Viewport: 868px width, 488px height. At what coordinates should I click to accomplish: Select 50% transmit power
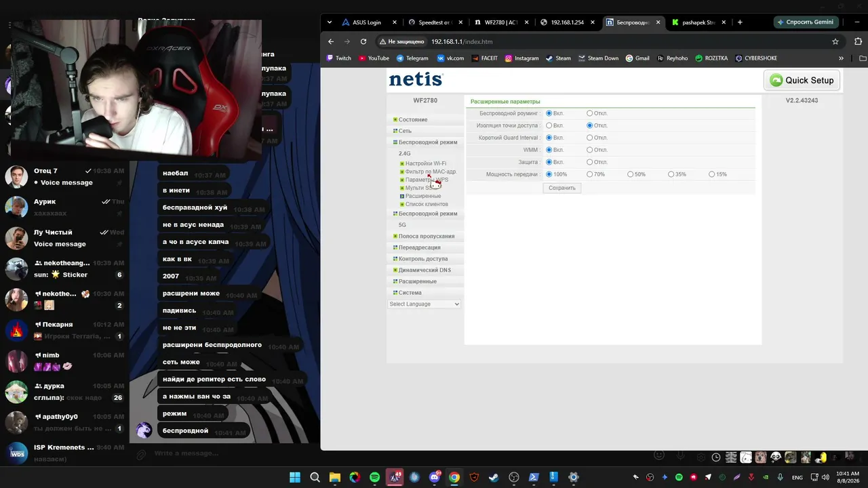[x=631, y=174]
